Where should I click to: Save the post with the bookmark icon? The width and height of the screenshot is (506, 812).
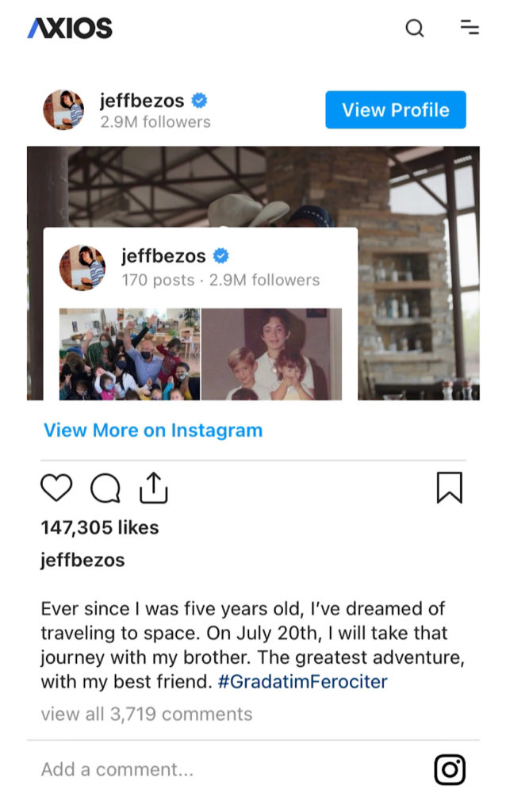449,488
